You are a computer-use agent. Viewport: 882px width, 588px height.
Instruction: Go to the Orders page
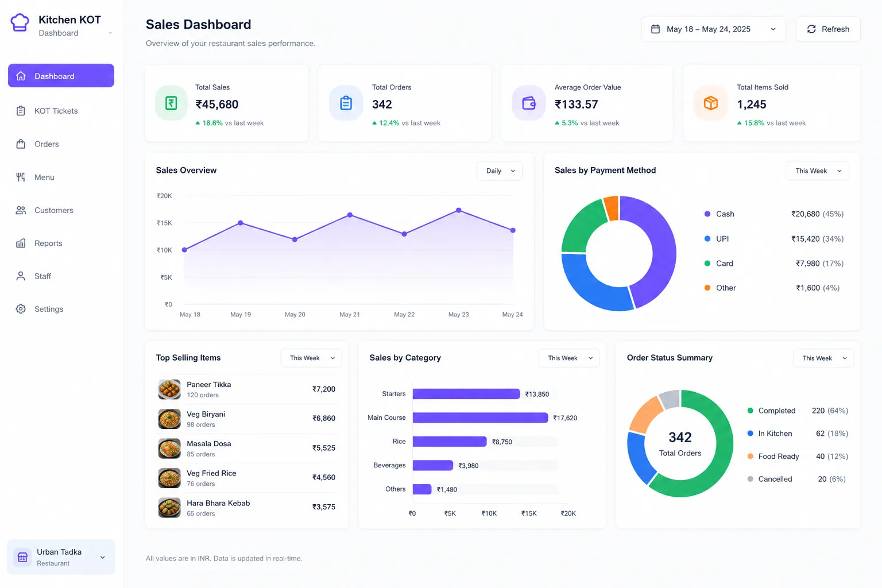click(x=61, y=144)
